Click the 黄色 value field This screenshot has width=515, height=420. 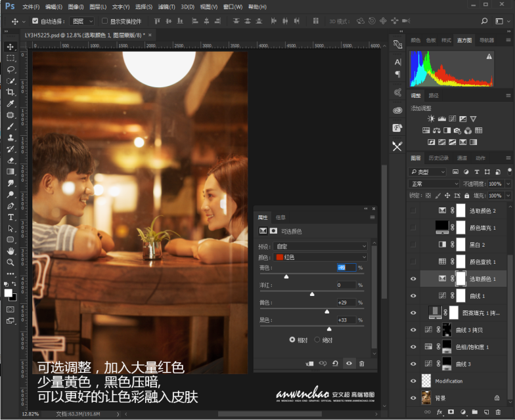[x=346, y=302]
